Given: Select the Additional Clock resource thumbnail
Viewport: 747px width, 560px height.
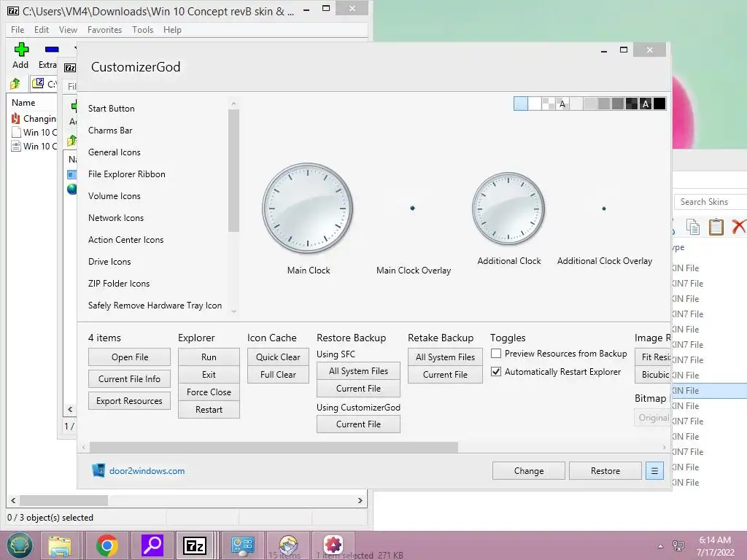Looking at the screenshot, I should tap(508, 209).
